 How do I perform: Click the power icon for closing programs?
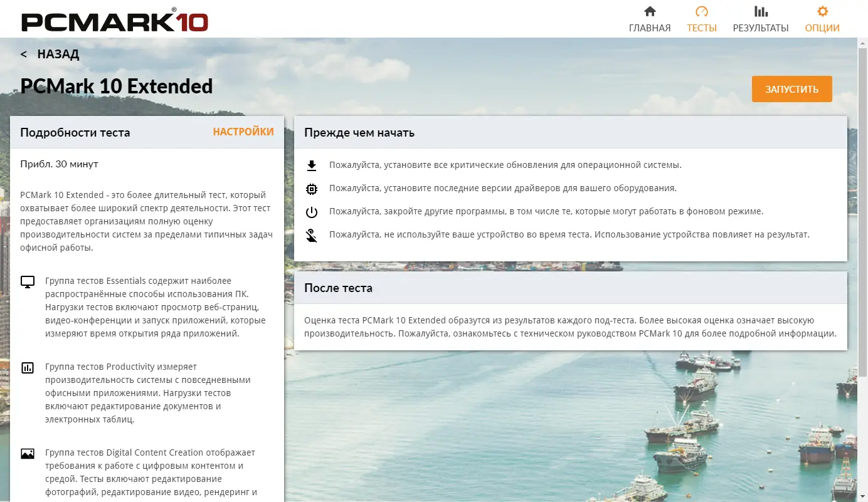[x=312, y=212]
